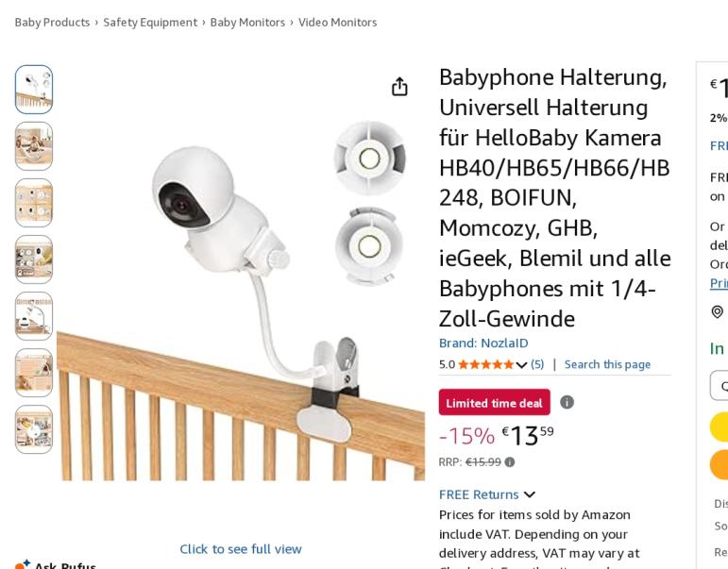Open the Video Monitors breadcrumb link
This screenshot has width=728, height=569.
[x=337, y=23]
